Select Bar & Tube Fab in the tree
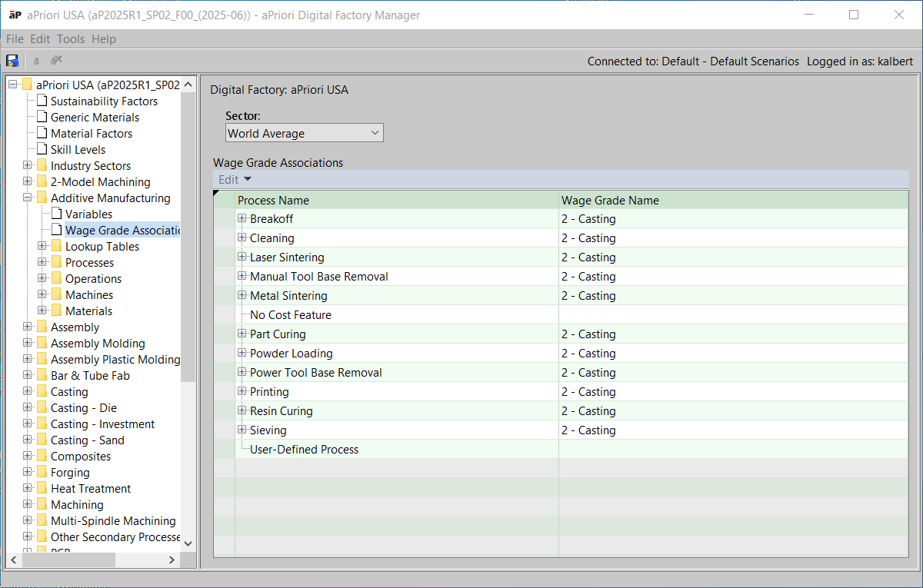The height and width of the screenshot is (588, 923). point(90,375)
